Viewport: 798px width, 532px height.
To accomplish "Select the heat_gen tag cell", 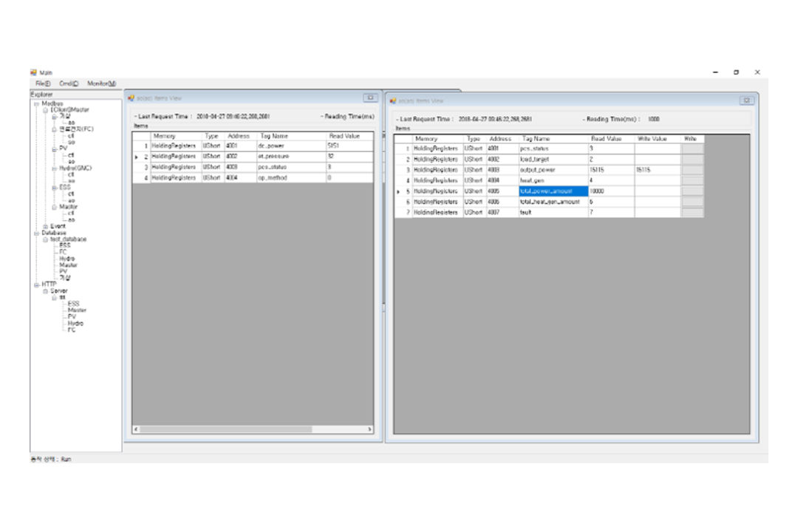I will [x=553, y=181].
